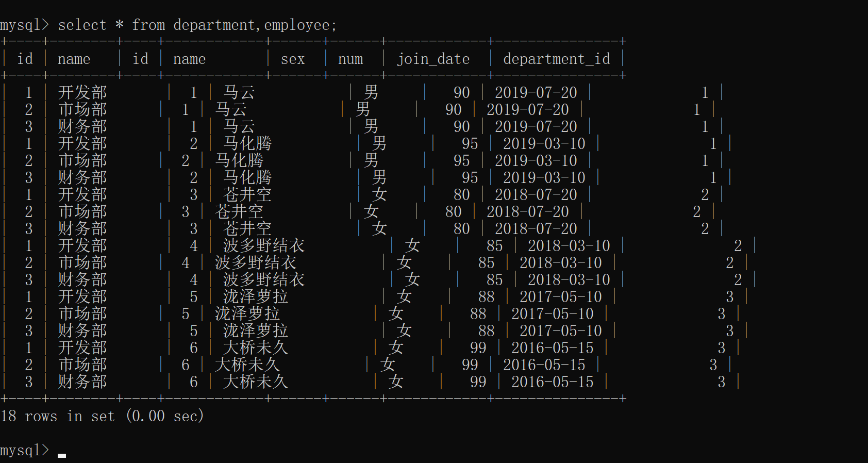This screenshot has height=463, width=868.
Task: Click the 'select * from department,employee;' command text
Action: click(x=197, y=25)
